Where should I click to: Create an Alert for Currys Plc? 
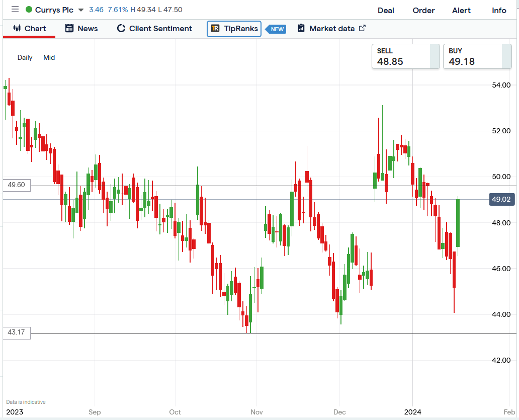click(x=461, y=10)
